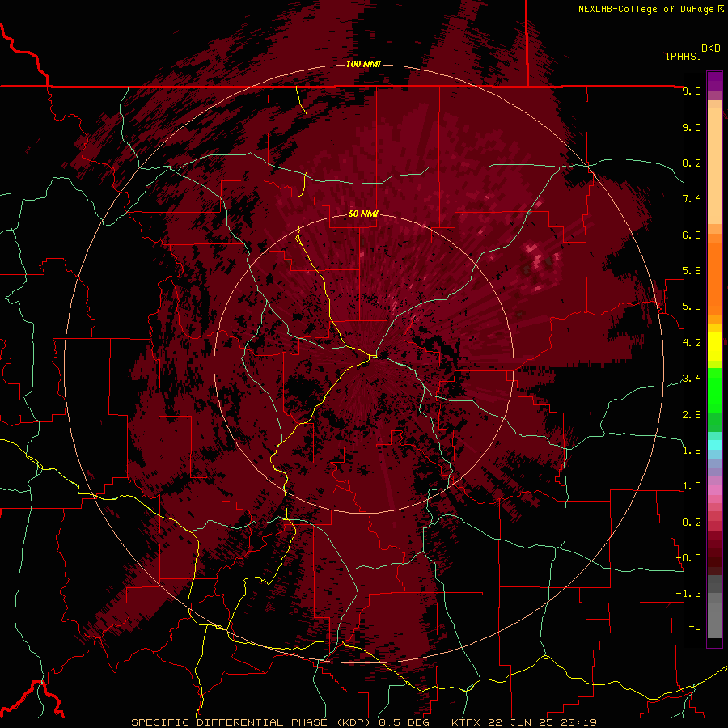Select the 3.4 legend value
This screenshot has width=728, height=728.
pos(692,379)
